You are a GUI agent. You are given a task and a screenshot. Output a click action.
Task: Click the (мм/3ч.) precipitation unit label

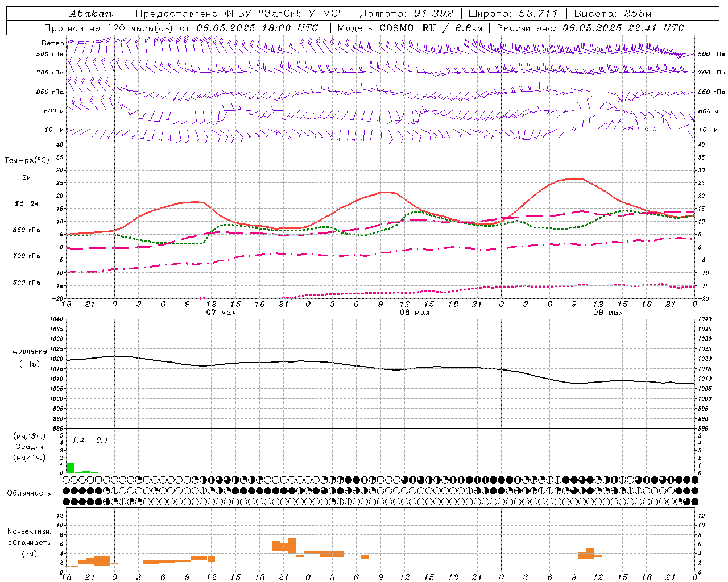click(x=30, y=436)
